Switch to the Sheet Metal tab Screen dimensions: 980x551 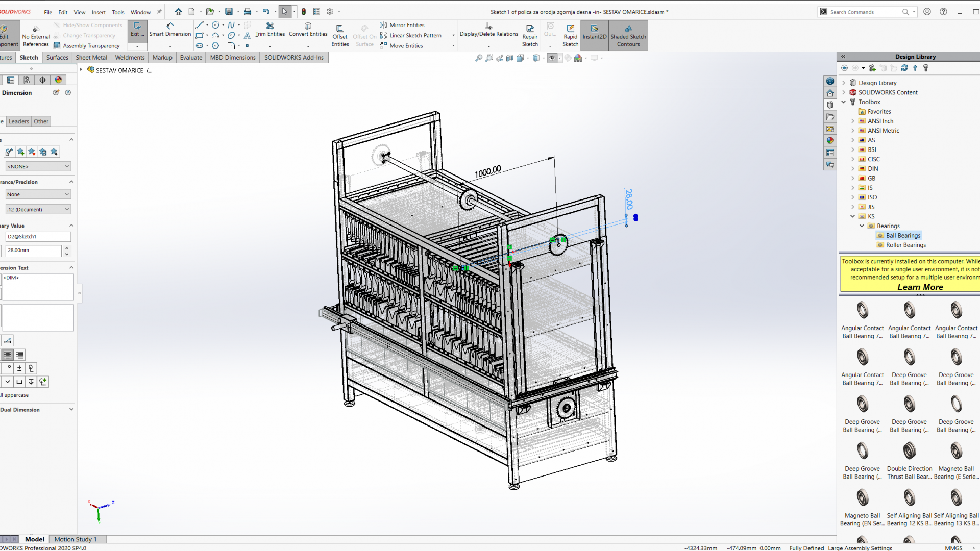(91, 57)
